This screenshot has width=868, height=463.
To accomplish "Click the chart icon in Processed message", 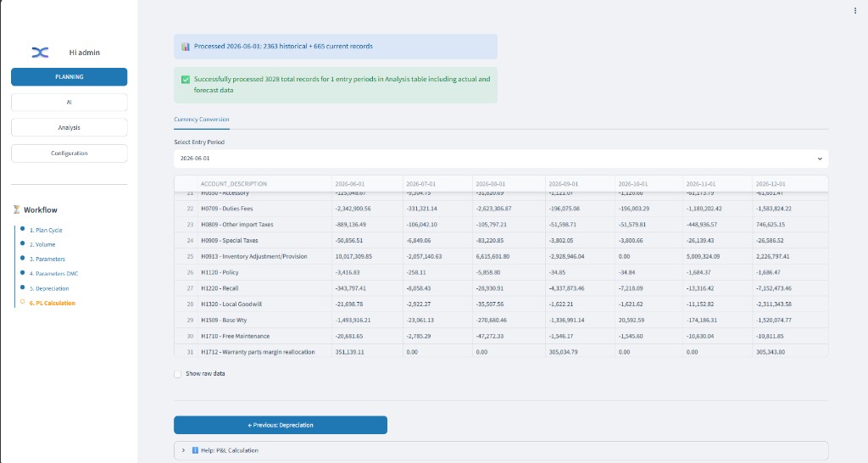I will tap(186, 47).
